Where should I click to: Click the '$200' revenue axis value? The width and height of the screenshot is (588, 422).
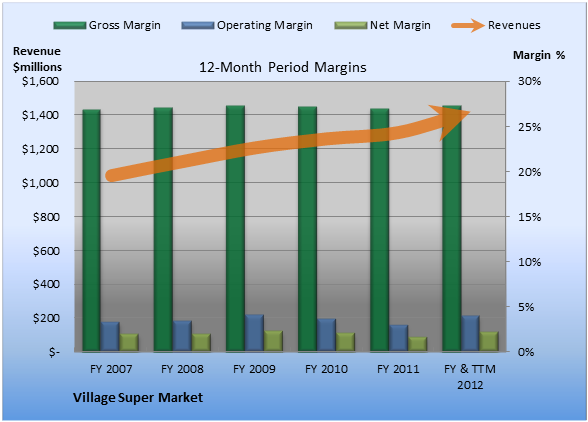tap(46, 318)
